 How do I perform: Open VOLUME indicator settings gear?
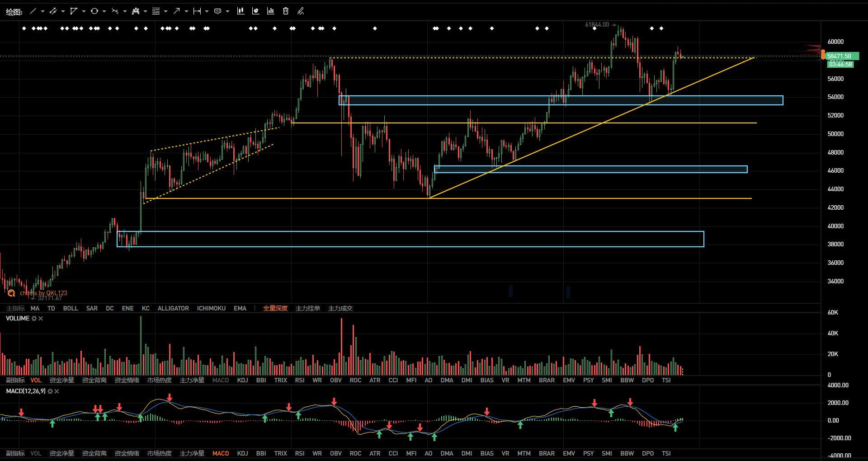34,319
